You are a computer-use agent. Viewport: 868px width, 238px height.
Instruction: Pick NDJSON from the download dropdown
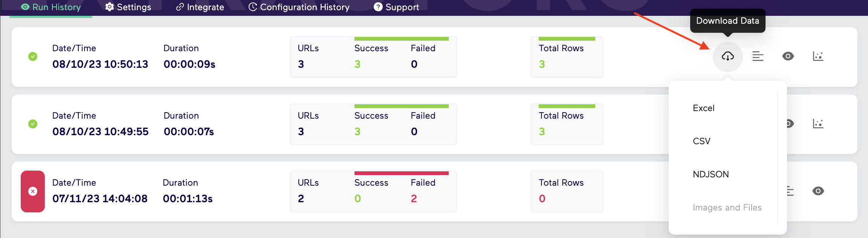(710, 174)
